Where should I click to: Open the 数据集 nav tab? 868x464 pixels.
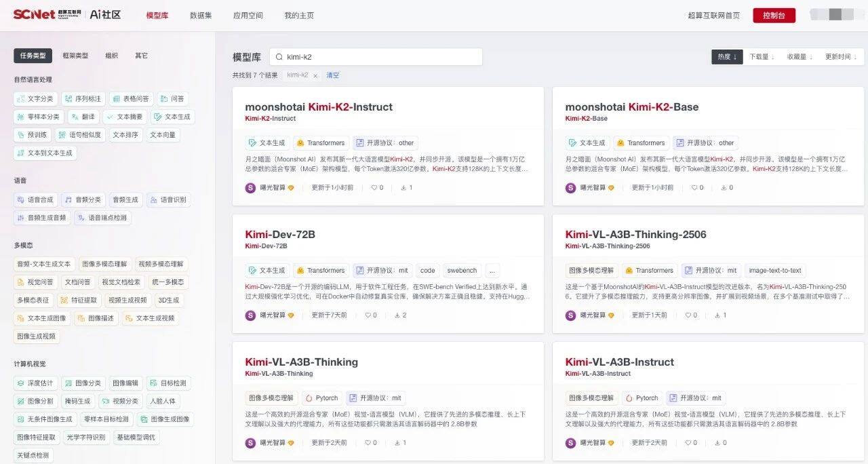click(x=200, y=15)
